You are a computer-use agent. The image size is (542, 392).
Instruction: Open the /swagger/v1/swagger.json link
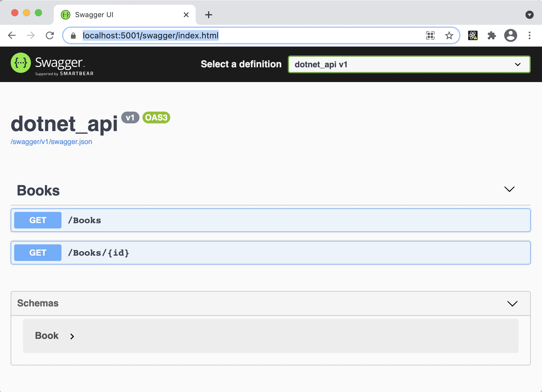click(x=51, y=142)
